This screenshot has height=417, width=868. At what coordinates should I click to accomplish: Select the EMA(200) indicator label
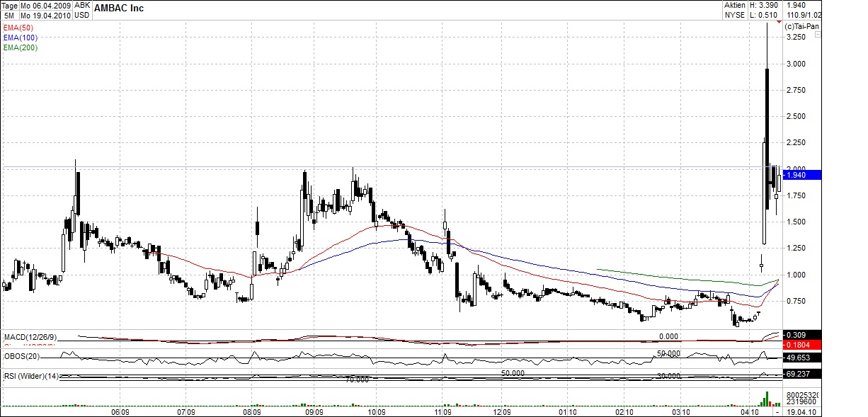pos(21,47)
